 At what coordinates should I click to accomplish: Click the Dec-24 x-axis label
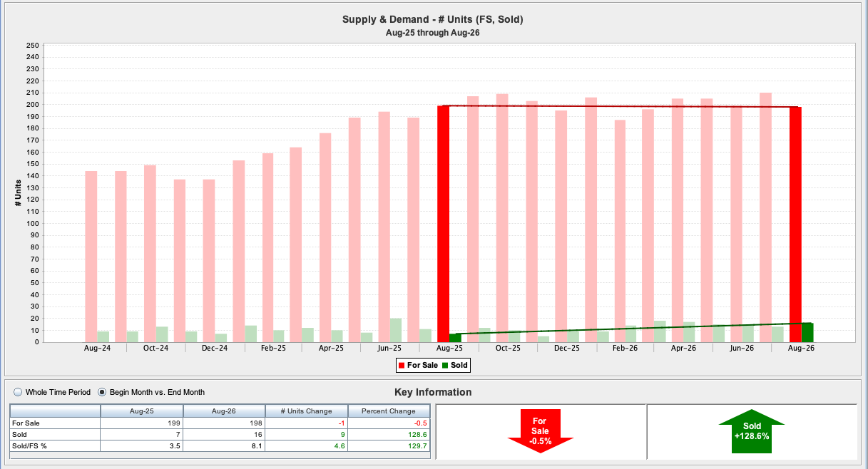(215, 349)
